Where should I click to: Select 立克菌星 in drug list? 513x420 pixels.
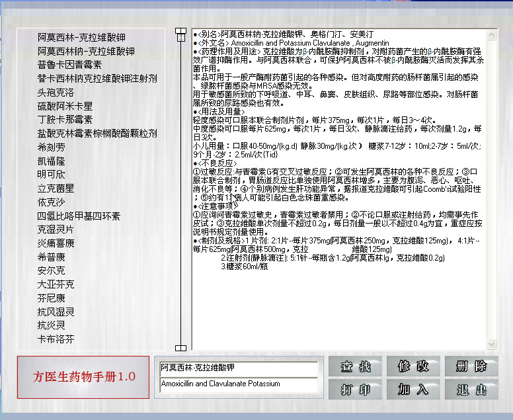coord(56,189)
